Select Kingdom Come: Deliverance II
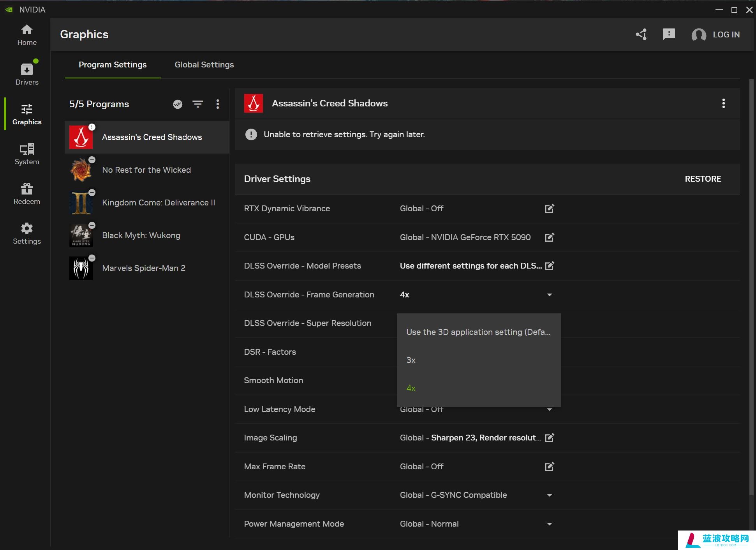This screenshot has width=756, height=550. pos(147,203)
